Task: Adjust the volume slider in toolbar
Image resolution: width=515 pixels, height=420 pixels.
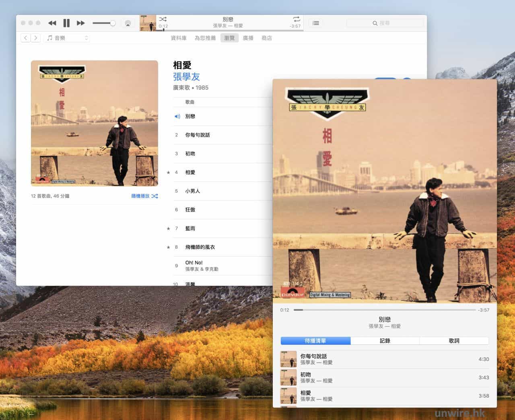Action: [104, 23]
